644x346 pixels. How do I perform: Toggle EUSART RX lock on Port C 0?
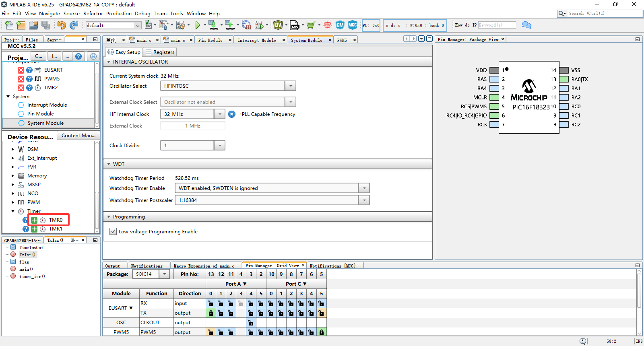[271, 303]
